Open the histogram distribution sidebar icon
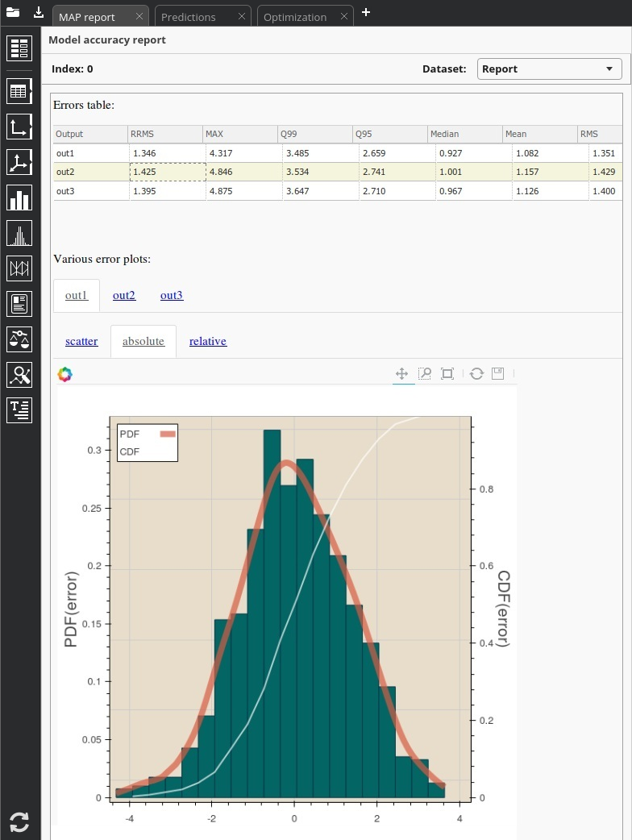The width and height of the screenshot is (632, 840). pyautogui.click(x=19, y=234)
